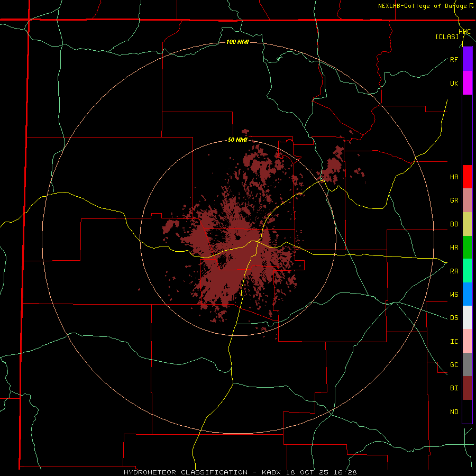The image size is (476, 476).
Task: Click the 'NEXLAB-College of DuPage' credit text
Action: pyautogui.click(x=422, y=6)
